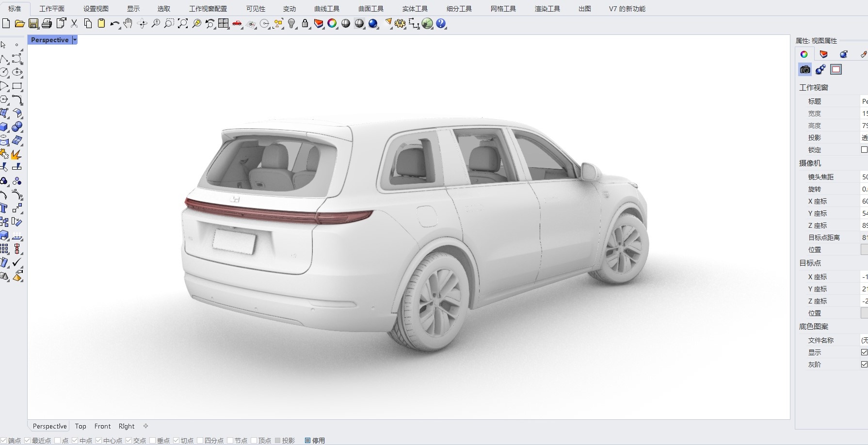Toggle the 停用 osnap disable checkbox
This screenshot has height=445, width=868.
307,441
